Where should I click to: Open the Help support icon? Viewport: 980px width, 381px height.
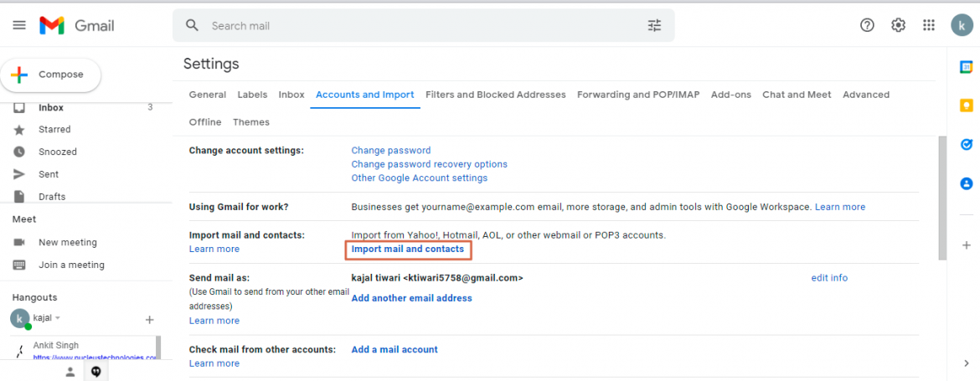[868, 25]
